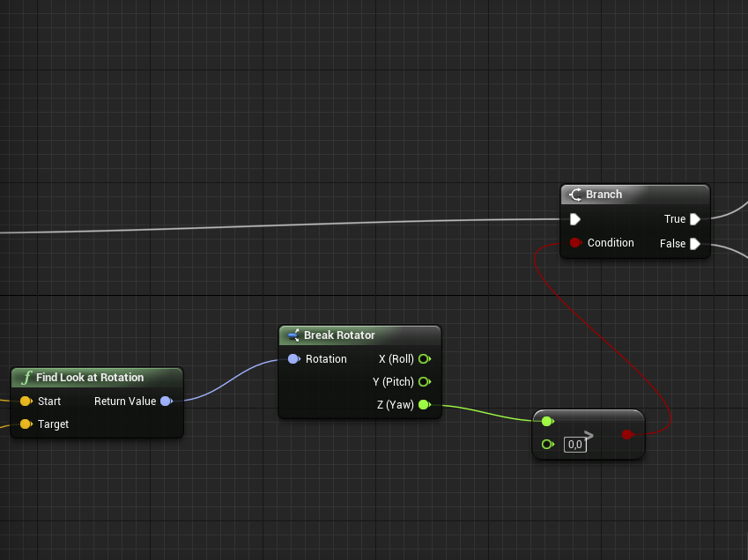
Task: Click the Break Rotator header icon
Action: pyautogui.click(x=293, y=335)
